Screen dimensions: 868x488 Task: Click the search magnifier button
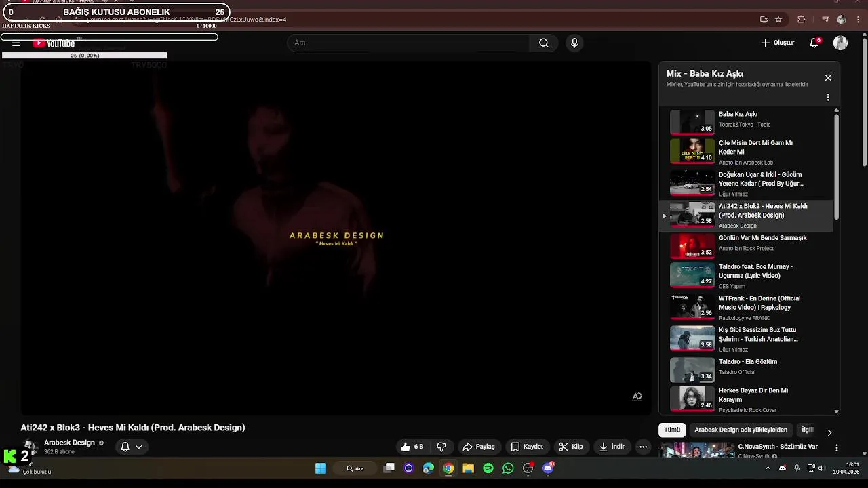544,43
